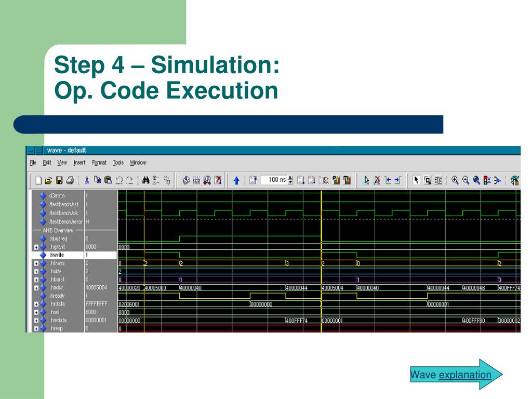Select the d3/rstn signal
The height and width of the screenshot is (399, 532).
(57, 195)
